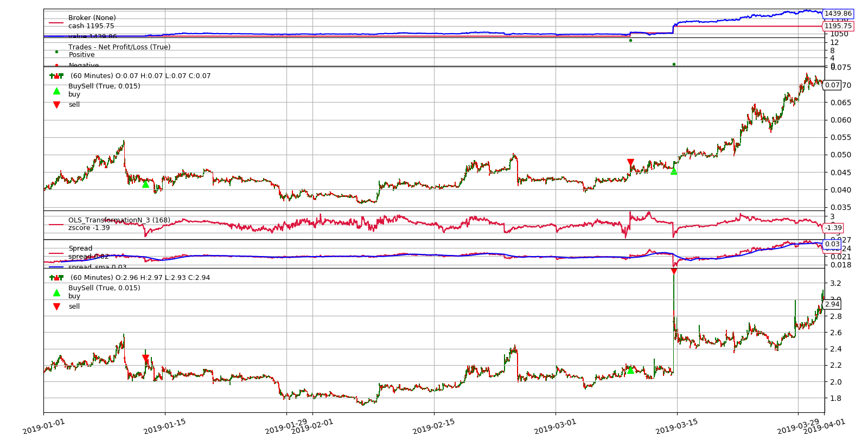Click the 'Broker (None)' legend text
The width and height of the screenshot is (868, 434).
[92, 18]
